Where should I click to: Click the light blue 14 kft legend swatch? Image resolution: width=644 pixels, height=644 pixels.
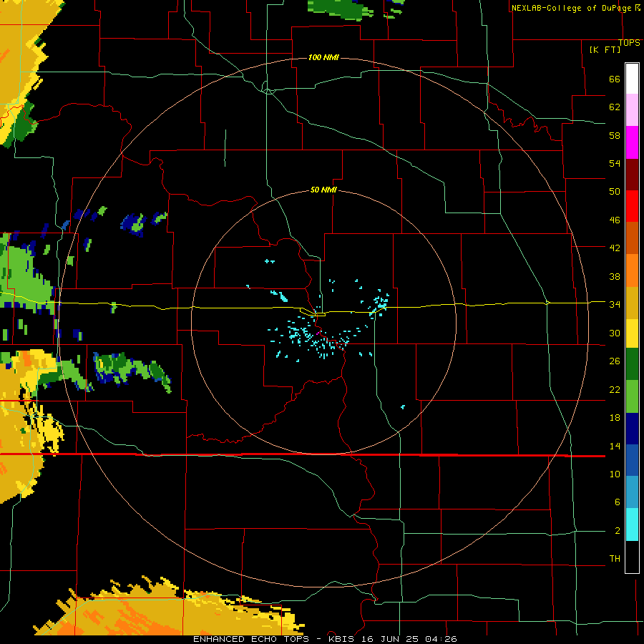tap(632, 492)
